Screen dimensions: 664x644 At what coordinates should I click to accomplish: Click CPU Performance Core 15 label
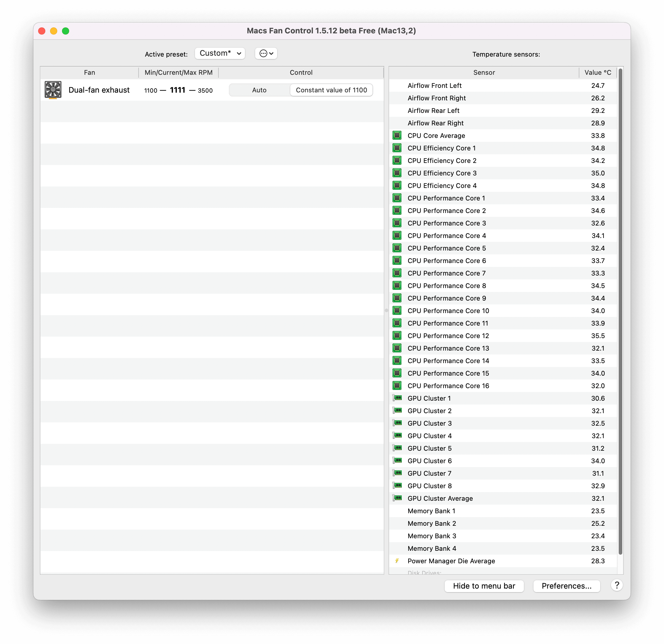point(448,374)
